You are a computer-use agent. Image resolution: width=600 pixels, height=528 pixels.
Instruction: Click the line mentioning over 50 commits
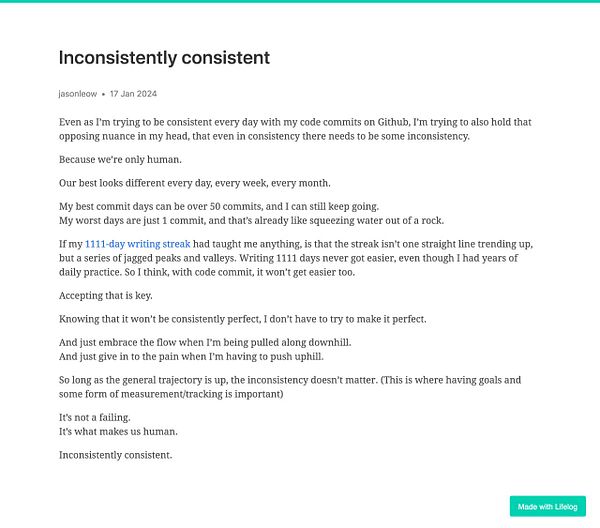pos(218,207)
